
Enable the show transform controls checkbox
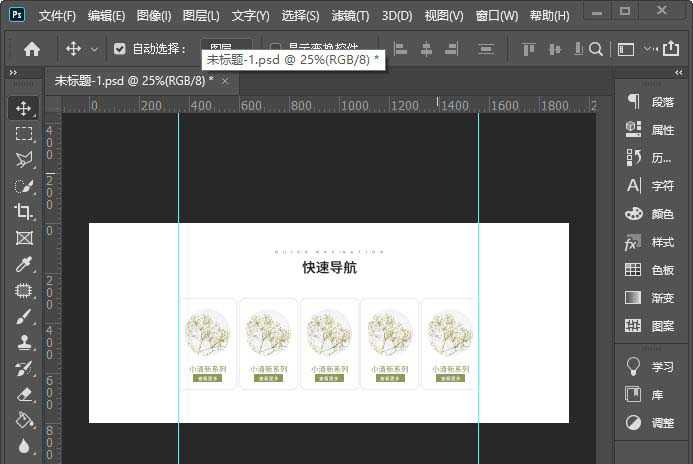tap(276, 49)
